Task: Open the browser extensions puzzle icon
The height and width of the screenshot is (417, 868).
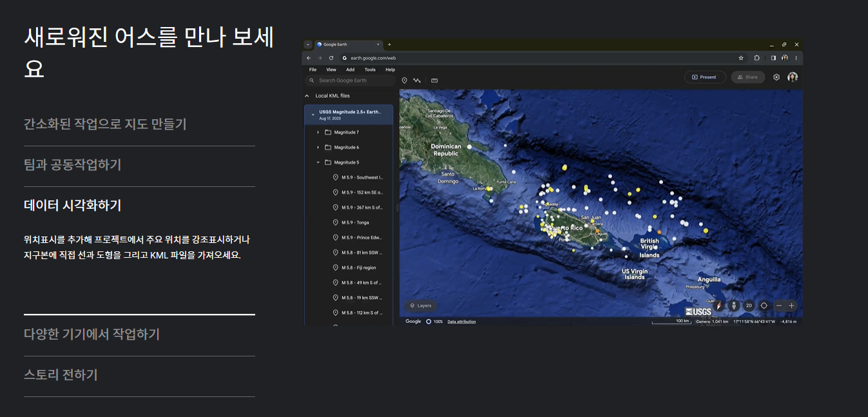Action: pos(757,58)
